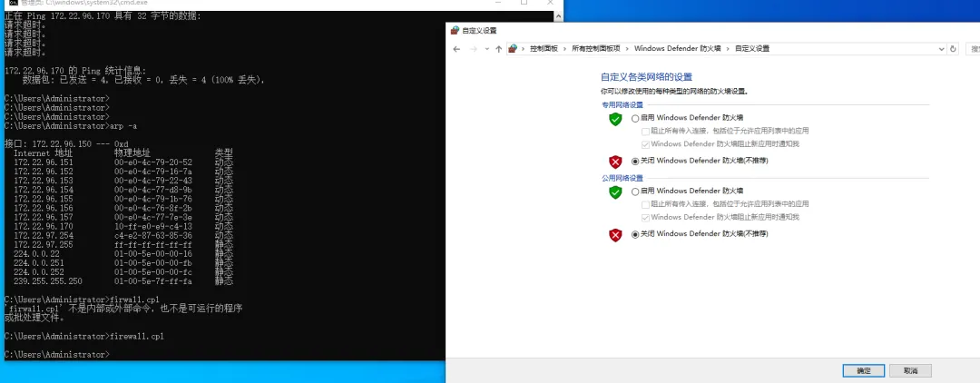The image size is (980, 383).
Task: Click MAC address 00-e0-4c-77-7e-3e
Action: coord(153,217)
